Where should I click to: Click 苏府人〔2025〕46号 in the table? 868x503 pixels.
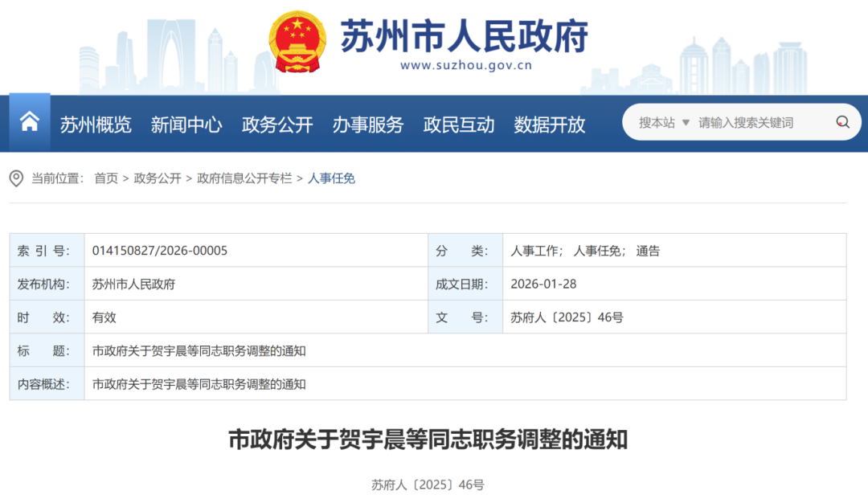pyautogui.click(x=567, y=317)
